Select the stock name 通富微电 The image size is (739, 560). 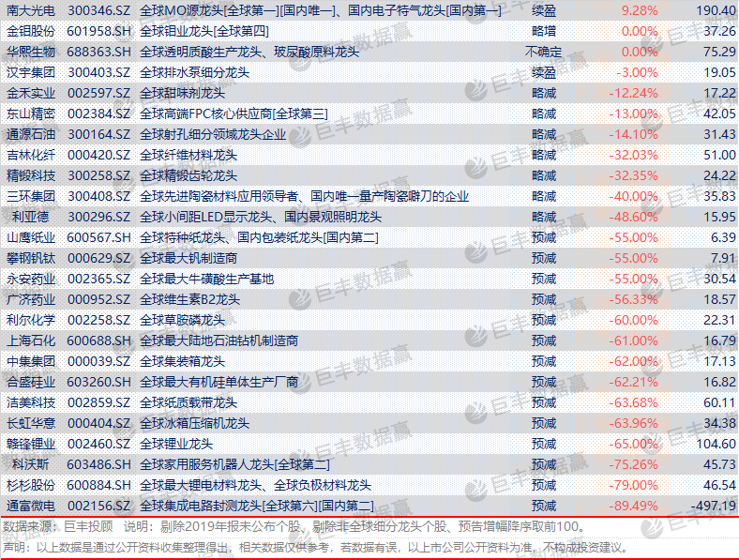[31, 506]
